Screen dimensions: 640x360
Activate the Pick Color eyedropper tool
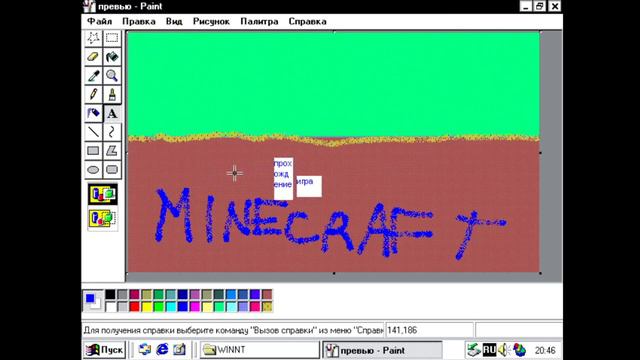pyautogui.click(x=93, y=76)
